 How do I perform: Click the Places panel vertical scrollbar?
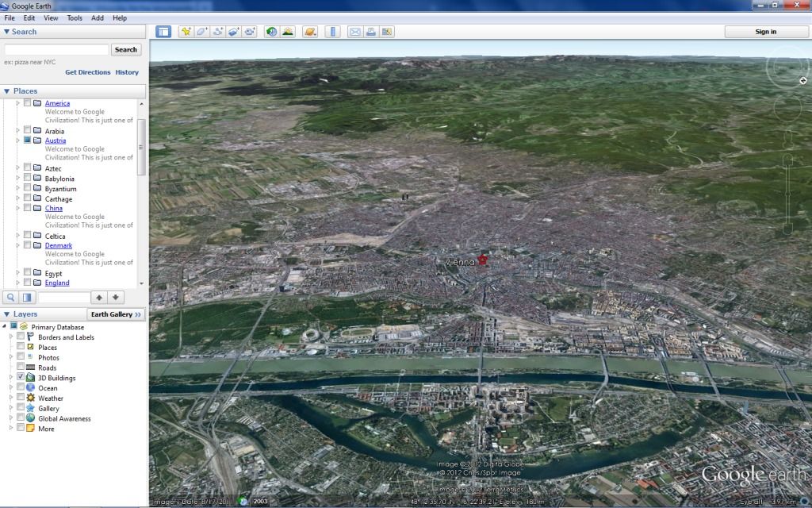(141, 147)
